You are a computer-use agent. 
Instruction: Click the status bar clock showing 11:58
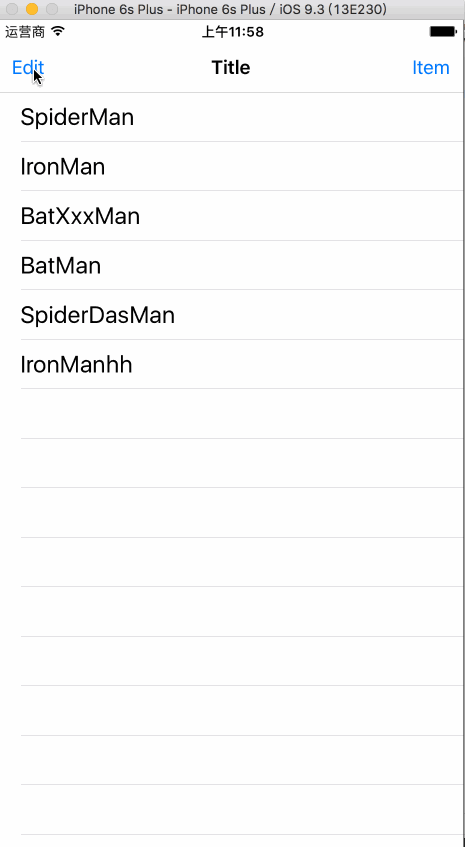coord(233,32)
